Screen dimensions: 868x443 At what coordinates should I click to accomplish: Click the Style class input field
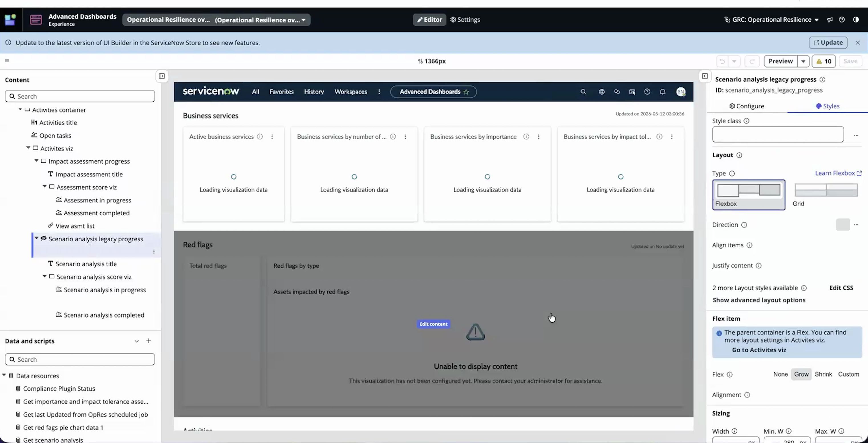click(778, 134)
